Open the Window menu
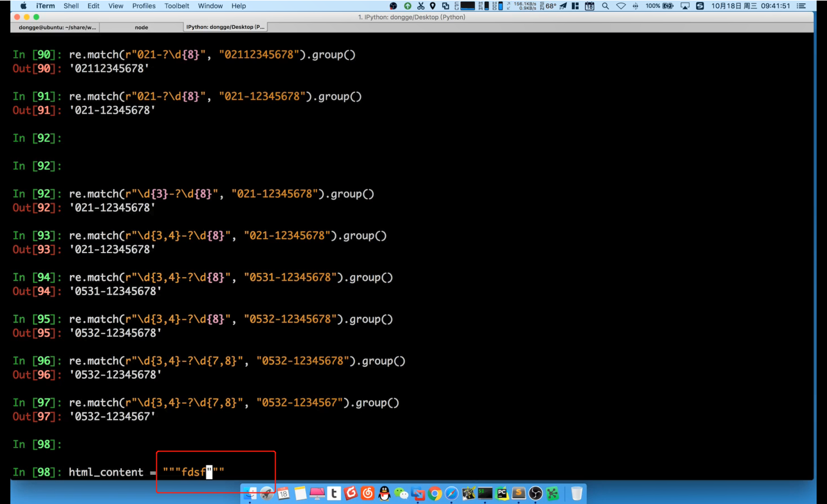The width and height of the screenshot is (827, 504). point(210,6)
